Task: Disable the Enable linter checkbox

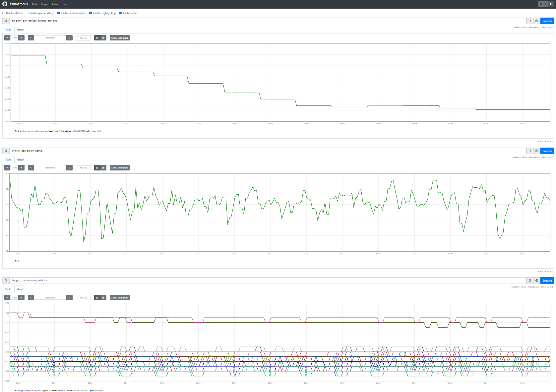Action: pos(120,13)
